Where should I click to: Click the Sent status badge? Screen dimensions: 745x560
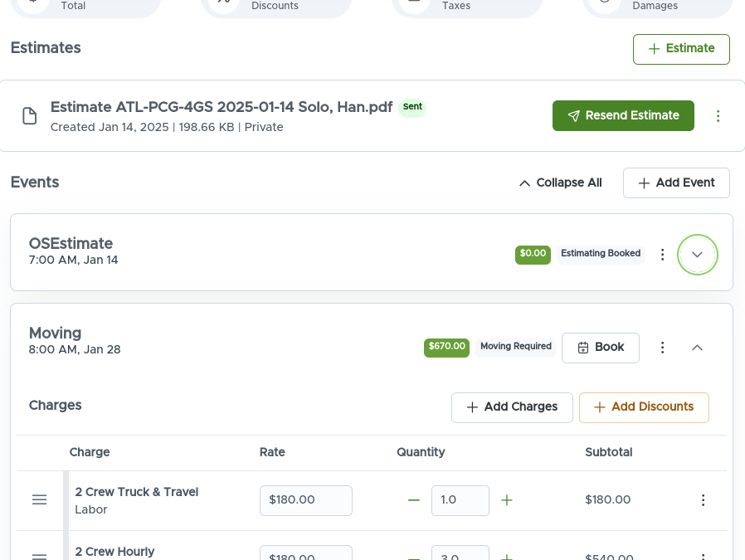(x=412, y=107)
